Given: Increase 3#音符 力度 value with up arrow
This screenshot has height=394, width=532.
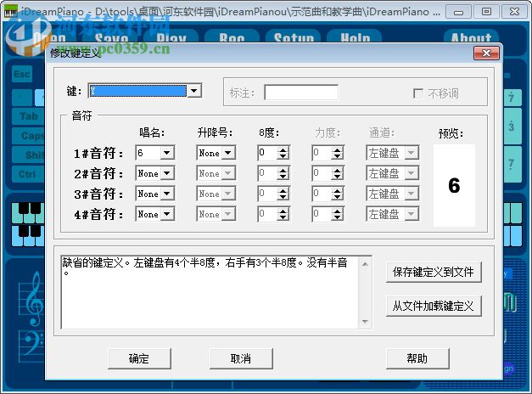Looking at the screenshot, I should (337, 190).
